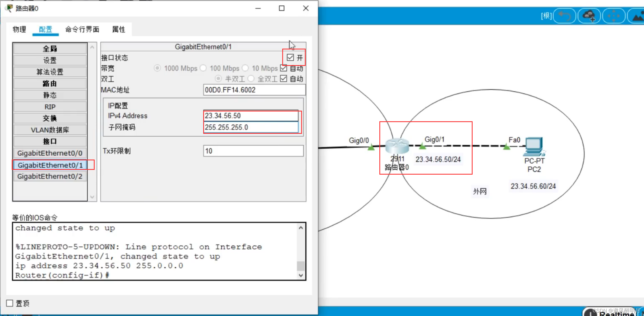Screen dimensions: 644x316
Task: Enable the 置顶 checkbox
Action: pyautogui.click(x=10, y=303)
